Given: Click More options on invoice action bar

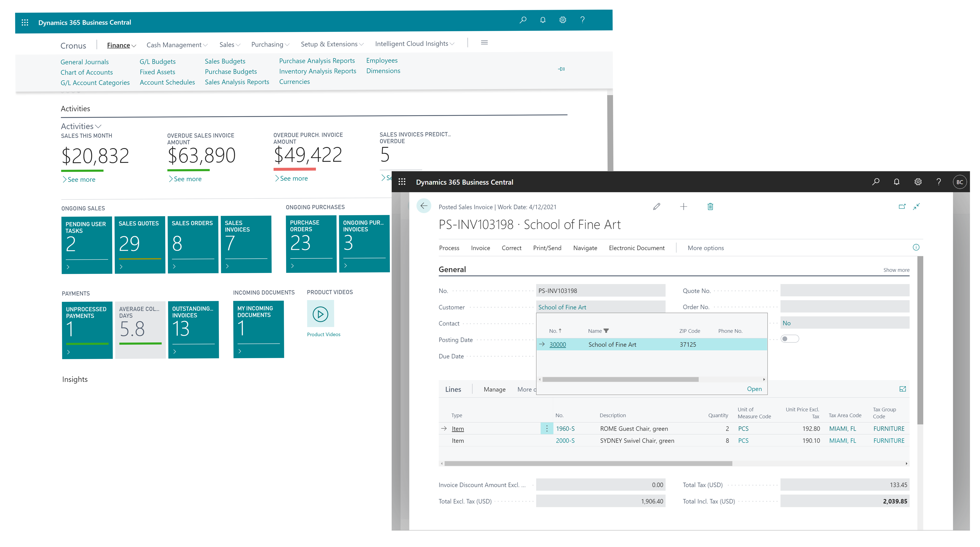Looking at the screenshot, I should coord(706,248).
